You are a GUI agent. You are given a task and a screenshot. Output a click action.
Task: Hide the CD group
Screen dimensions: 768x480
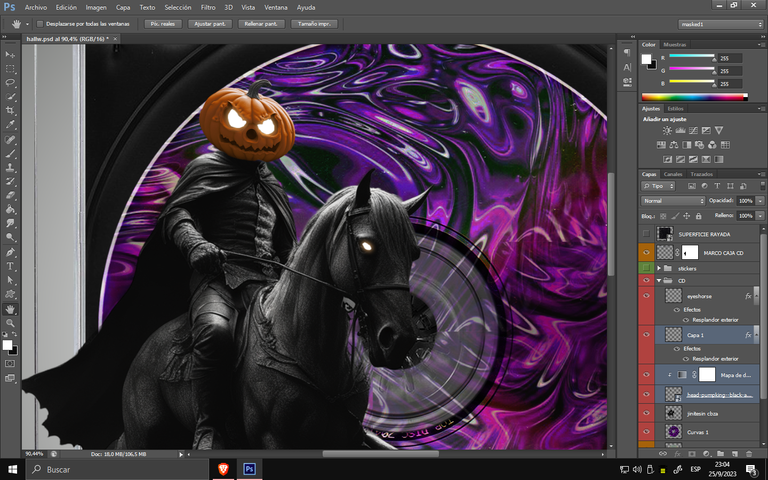[x=646, y=280]
